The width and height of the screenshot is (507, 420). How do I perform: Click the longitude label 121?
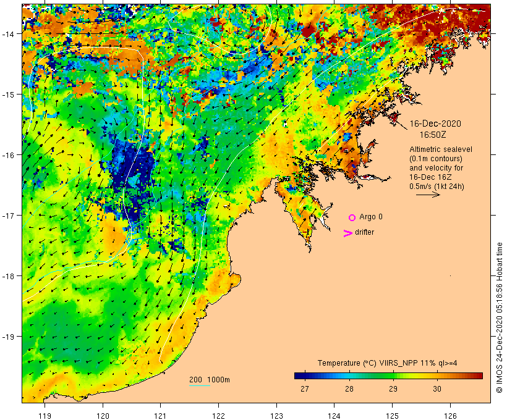(161, 416)
